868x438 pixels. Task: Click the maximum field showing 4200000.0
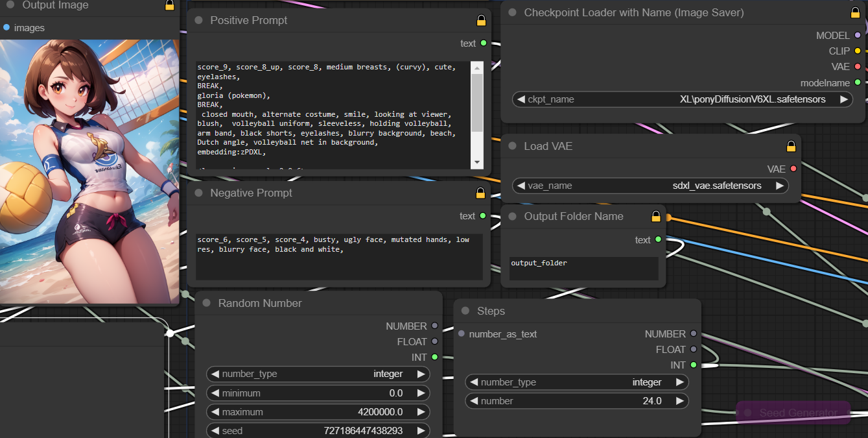point(318,411)
